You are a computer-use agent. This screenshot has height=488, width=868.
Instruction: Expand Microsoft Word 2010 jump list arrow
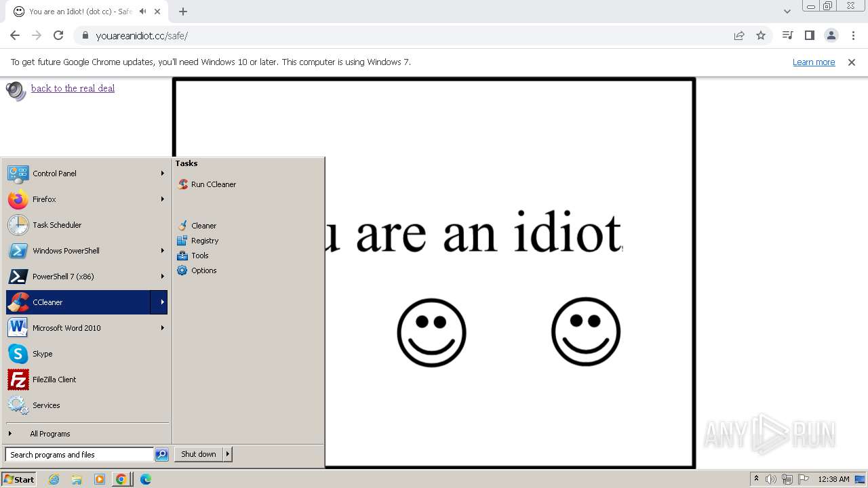click(162, 328)
